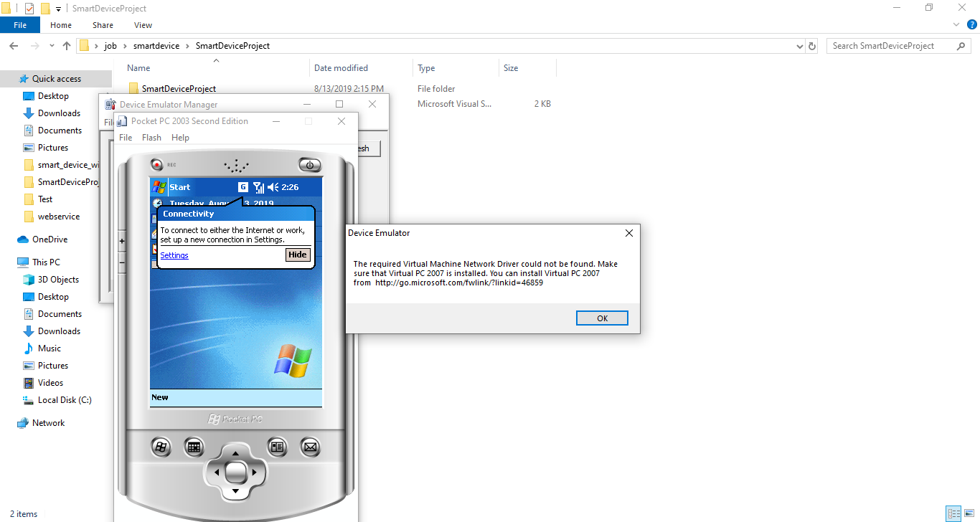The width and height of the screenshot is (980, 522).
Task: Open the Pocket PC Start menu flag
Action: tap(159, 187)
